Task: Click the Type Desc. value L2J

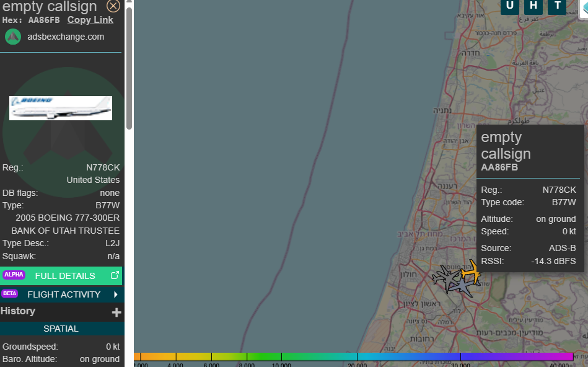Action: click(113, 243)
